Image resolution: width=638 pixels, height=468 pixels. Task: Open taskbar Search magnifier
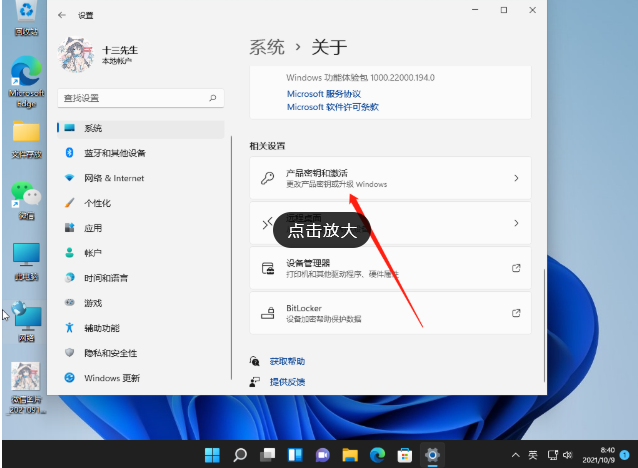click(x=240, y=455)
